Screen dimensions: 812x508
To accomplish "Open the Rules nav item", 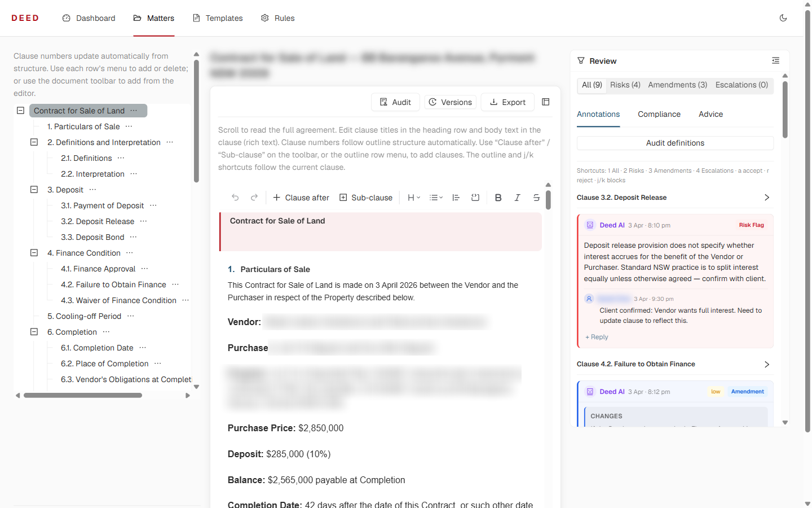I will (x=278, y=18).
